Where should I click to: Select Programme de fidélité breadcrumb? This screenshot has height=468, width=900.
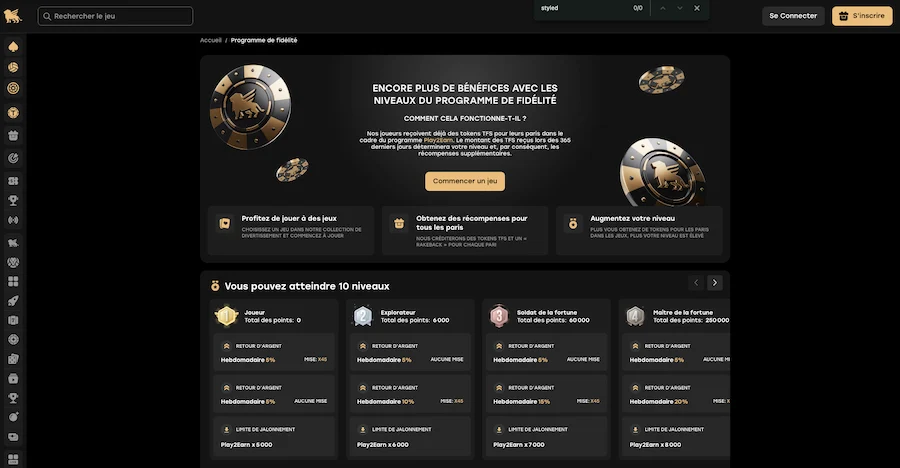click(x=264, y=40)
